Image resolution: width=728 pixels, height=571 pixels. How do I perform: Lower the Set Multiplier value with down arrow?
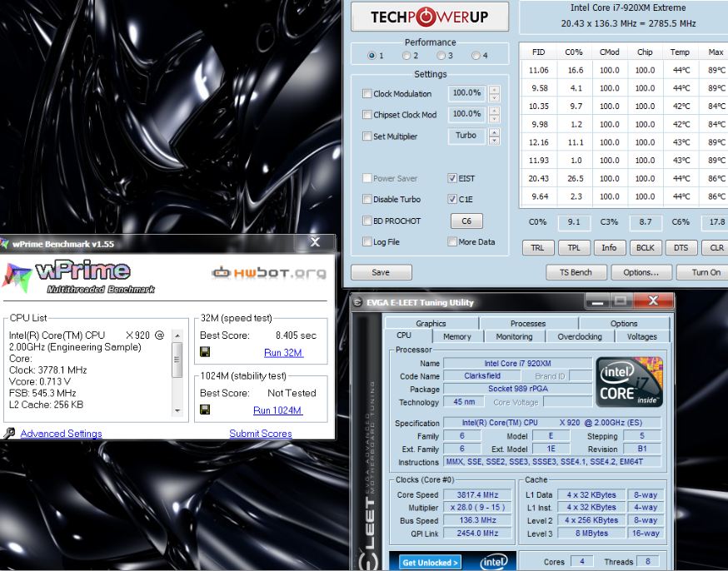click(x=495, y=140)
